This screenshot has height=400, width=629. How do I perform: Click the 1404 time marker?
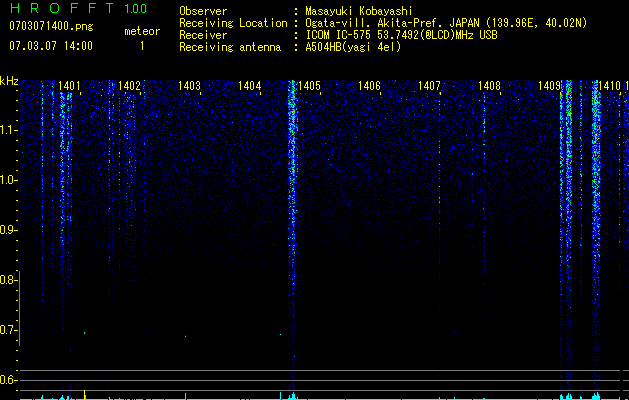tap(249, 86)
